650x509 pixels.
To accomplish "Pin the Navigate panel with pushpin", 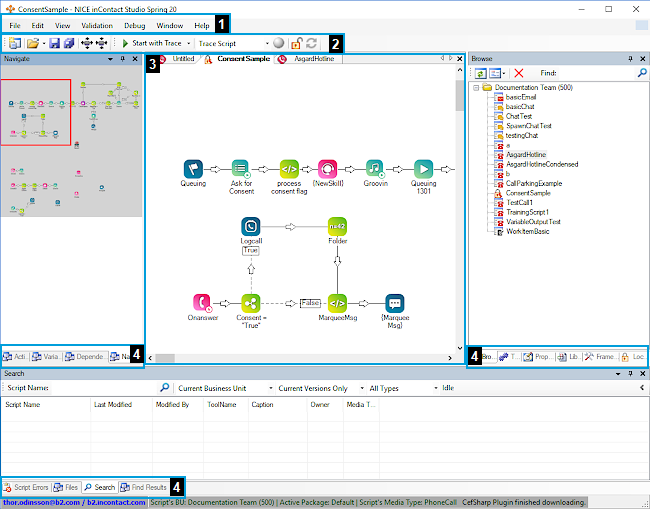I will pyautogui.click(x=124, y=59).
